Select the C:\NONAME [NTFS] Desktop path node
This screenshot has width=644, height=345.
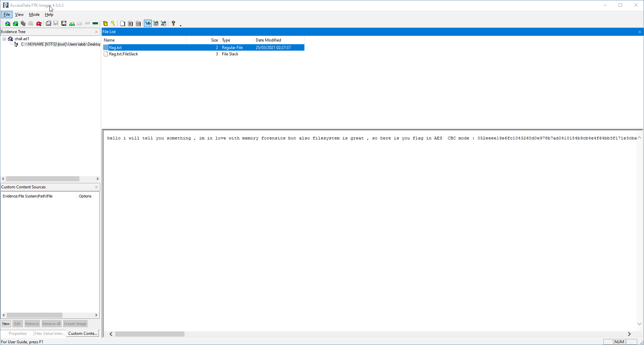60,44
